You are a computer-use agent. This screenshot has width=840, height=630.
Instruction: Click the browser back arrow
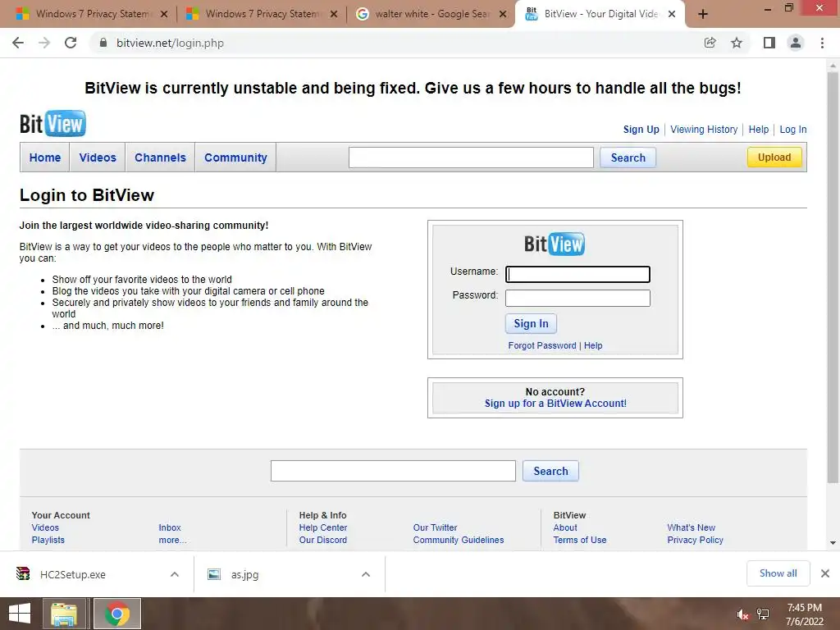pos(18,43)
